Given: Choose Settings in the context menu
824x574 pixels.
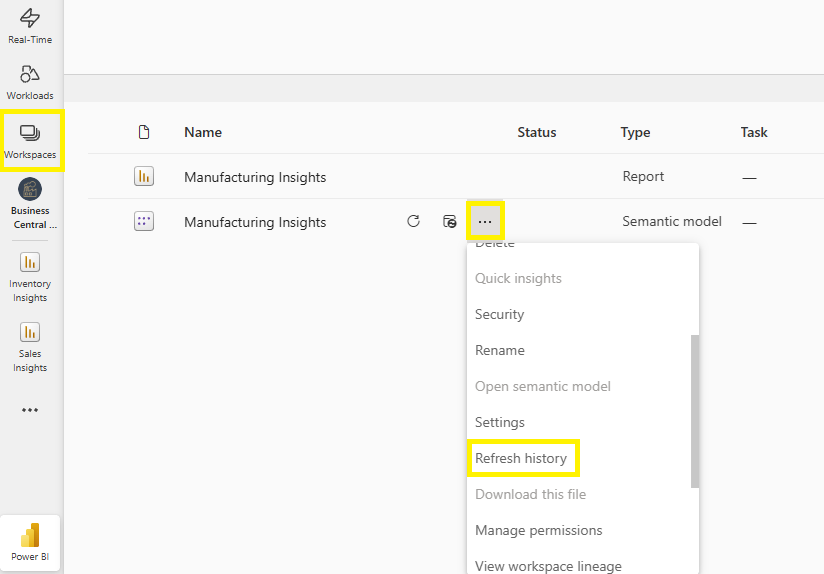Looking at the screenshot, I should tap(500, 422).
